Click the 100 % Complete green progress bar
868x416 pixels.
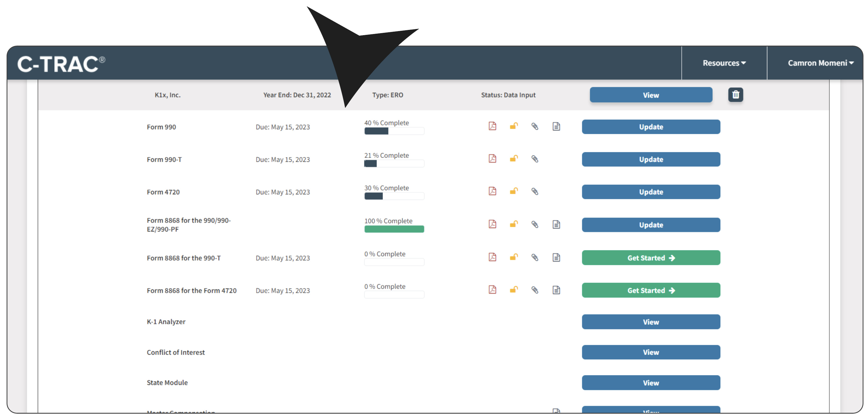pyautogui.click(x=394, y=229)
